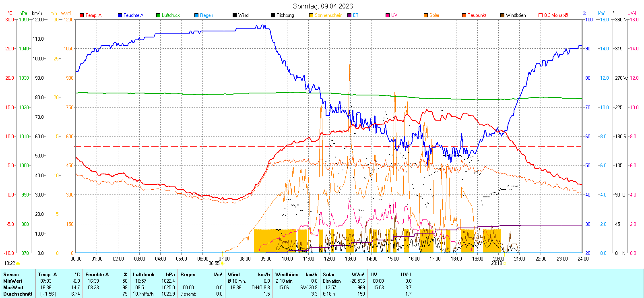
Task: Click the orange Solar legend square
Action: coord(426,15)
